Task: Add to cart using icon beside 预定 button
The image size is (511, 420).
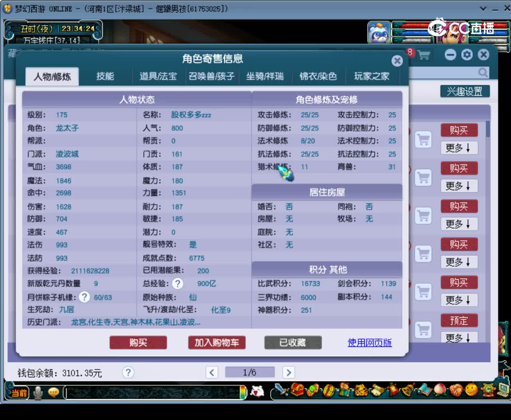Action: 423,330
